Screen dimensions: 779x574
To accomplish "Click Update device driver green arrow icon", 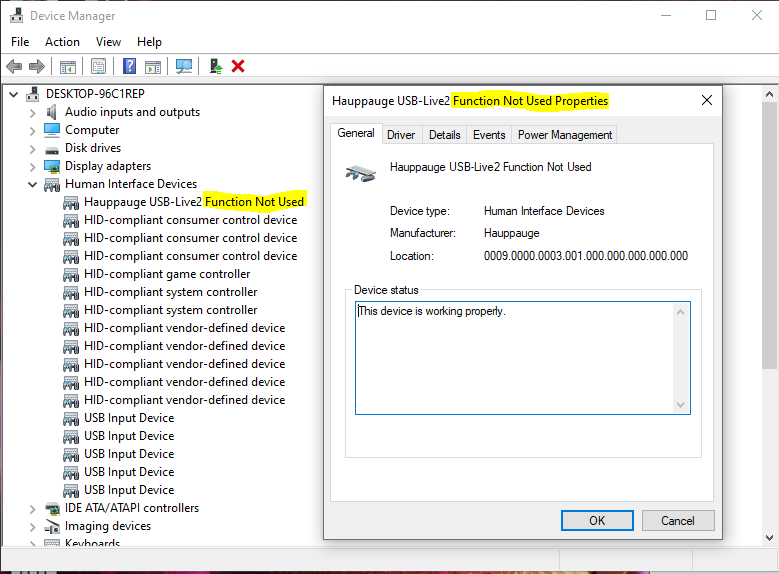I will click(x=215, y=66).
